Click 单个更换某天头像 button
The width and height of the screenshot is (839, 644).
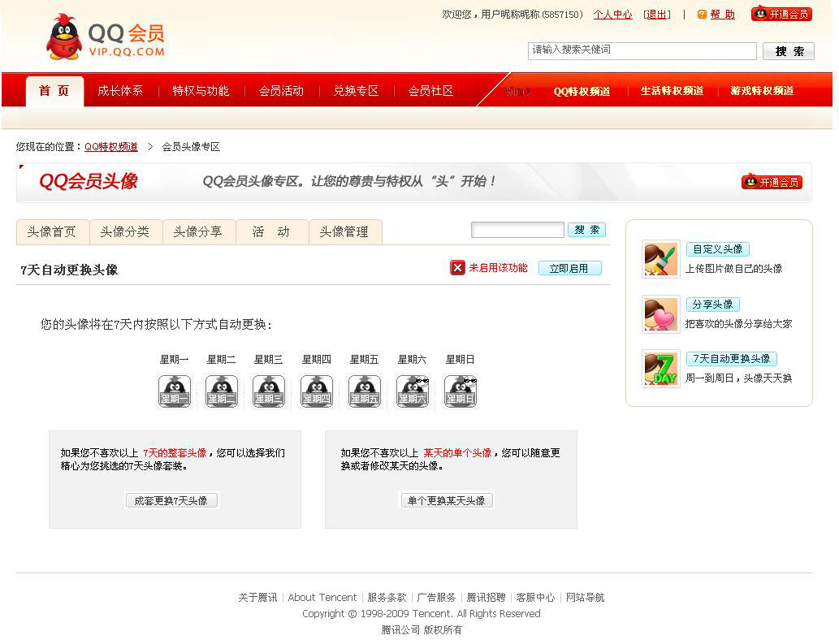(x=447, y=500)
